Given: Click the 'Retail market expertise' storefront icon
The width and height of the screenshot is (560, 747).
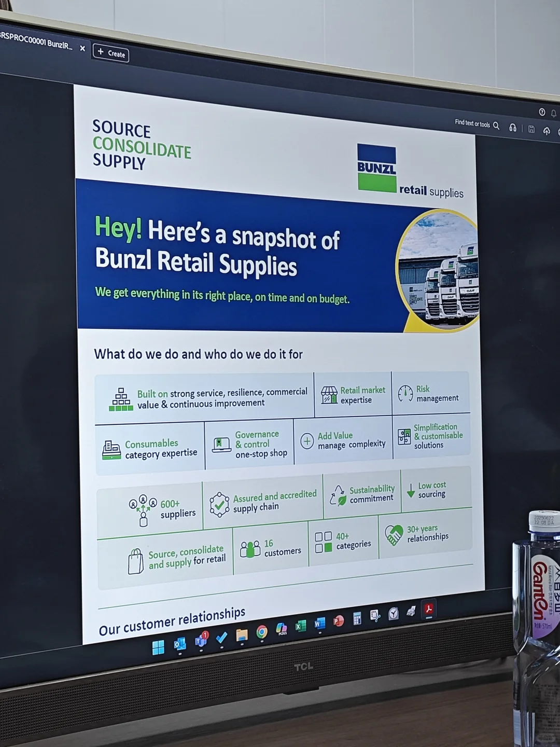Looking at the screenshot, I should click(x=329, y=395).
